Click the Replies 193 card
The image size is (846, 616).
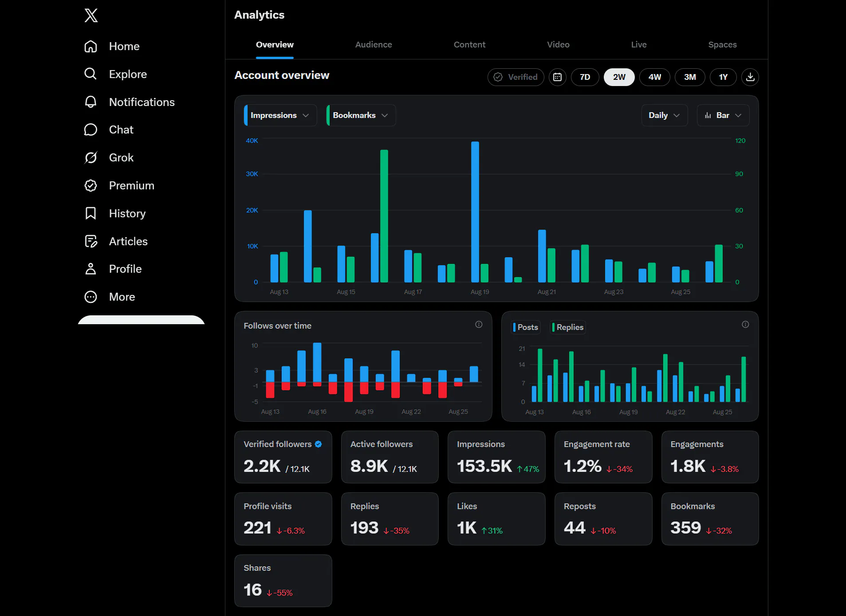coord(390,519)
